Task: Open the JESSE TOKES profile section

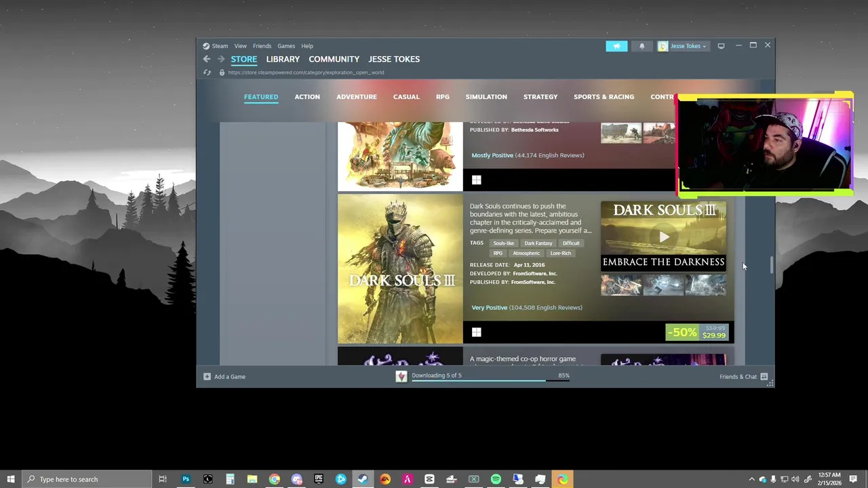Action: pyautogui.click(x=394, y=59)
